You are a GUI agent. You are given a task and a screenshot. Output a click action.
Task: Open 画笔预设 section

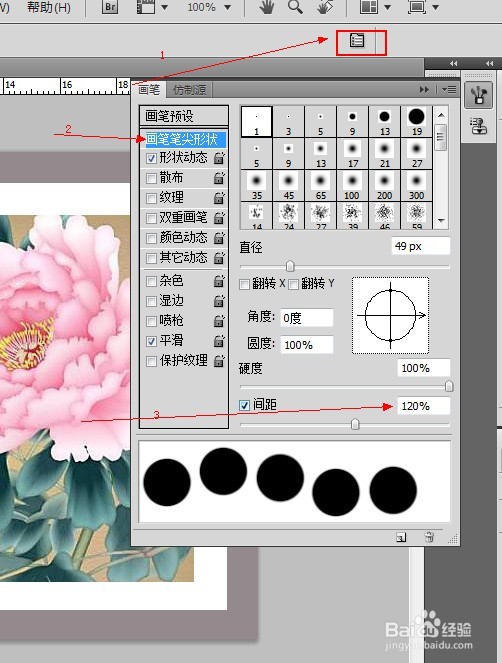coord(184,115)
